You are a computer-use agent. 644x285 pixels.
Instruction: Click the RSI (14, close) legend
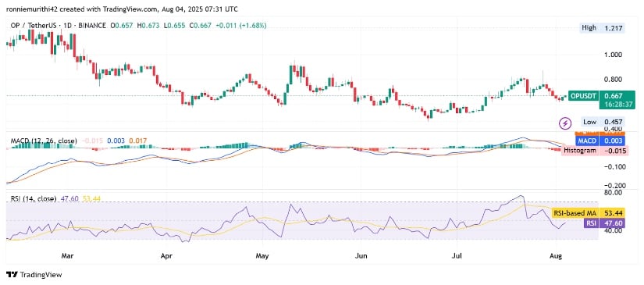coord(34,199)
